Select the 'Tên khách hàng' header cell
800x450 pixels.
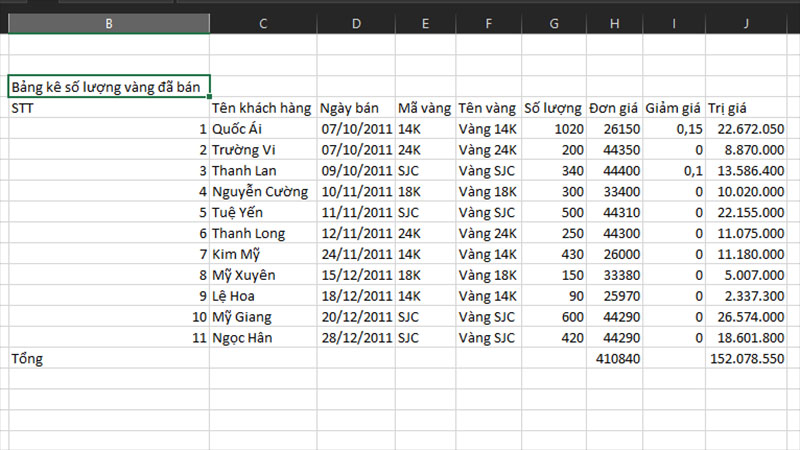click(263, 108)
